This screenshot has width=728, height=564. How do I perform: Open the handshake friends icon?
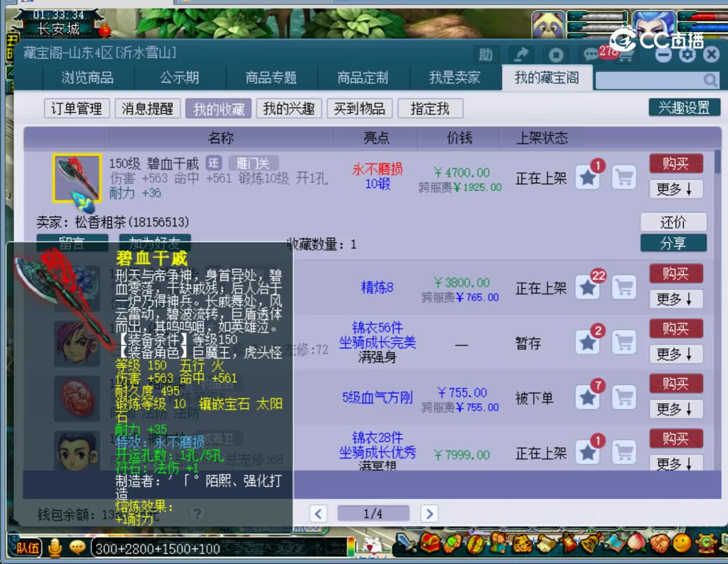660,543
